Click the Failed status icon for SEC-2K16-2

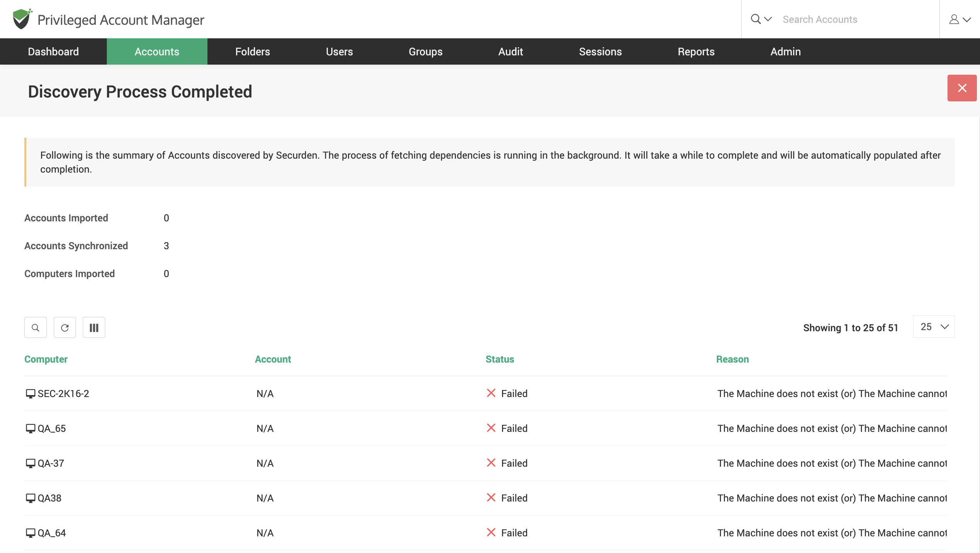click(491, 393)
